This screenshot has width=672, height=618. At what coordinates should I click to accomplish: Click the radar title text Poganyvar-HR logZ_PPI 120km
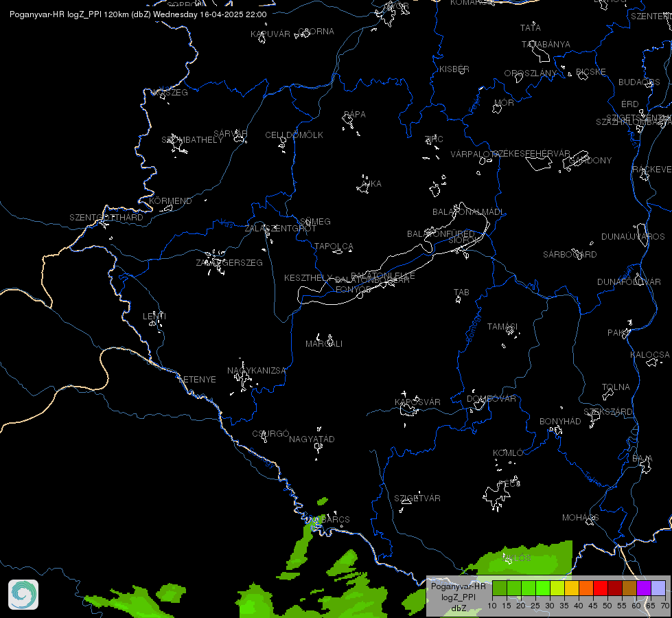(69, 14)
